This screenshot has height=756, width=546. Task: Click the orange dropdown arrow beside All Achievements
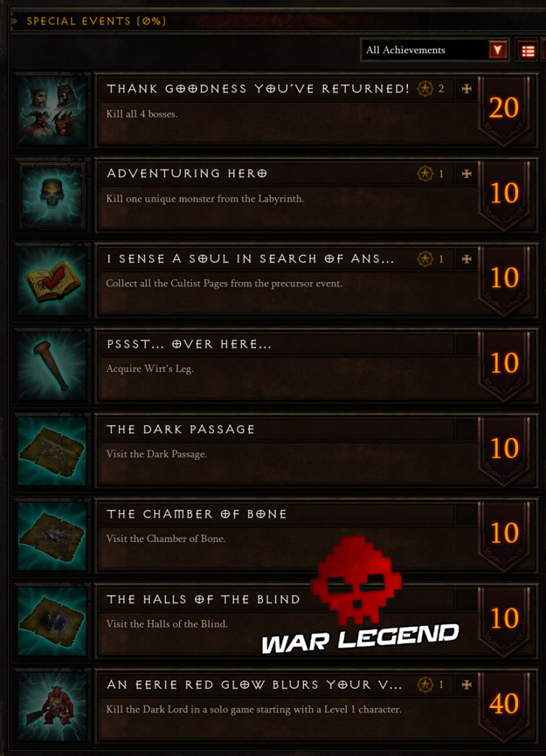point(498,49)
